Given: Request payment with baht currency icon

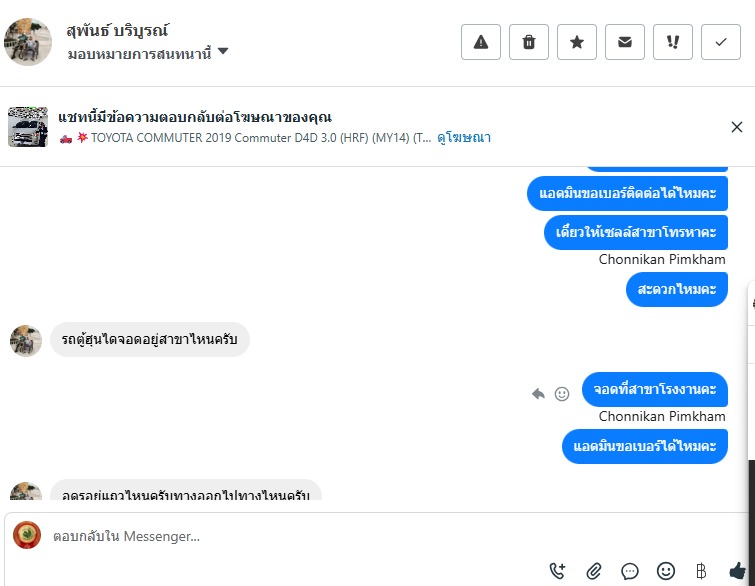Looking at the screenshot, I should click(702, 571).
